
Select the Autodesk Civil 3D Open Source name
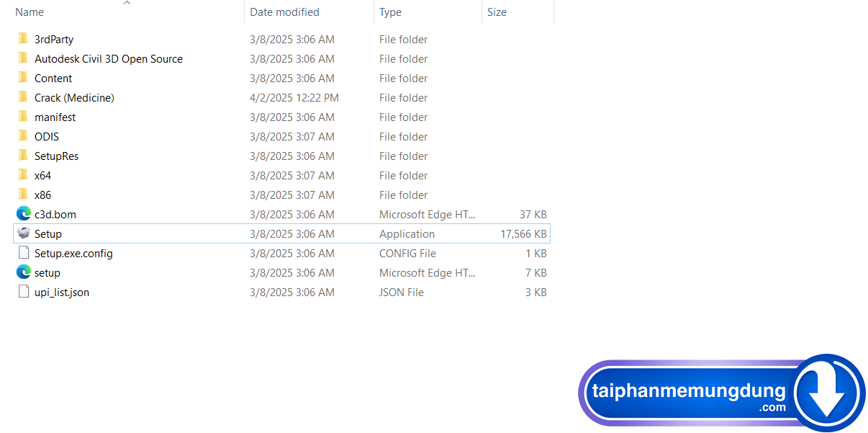click(x=109, y=59)
